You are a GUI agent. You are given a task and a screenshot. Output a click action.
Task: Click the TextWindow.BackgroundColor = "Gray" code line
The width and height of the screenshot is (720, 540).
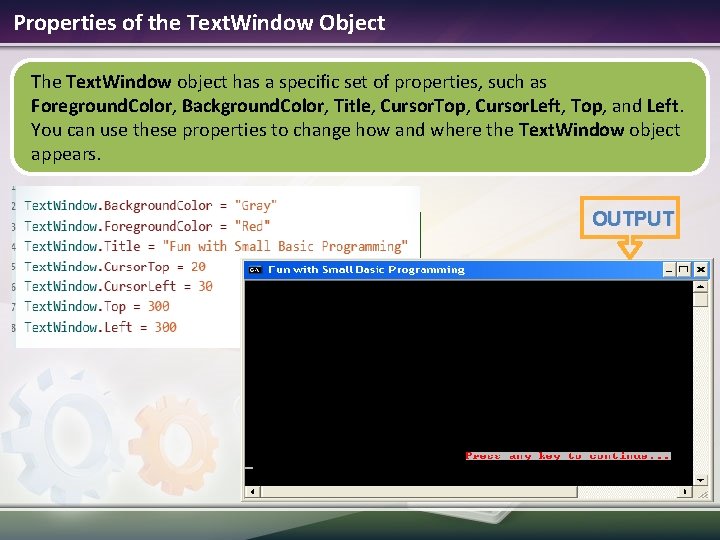151,205
